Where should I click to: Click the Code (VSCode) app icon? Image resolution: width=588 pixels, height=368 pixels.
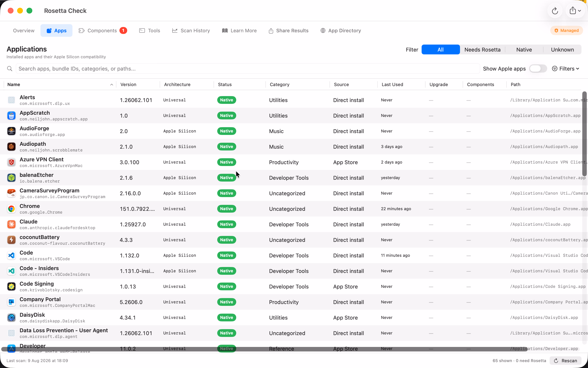11,256
